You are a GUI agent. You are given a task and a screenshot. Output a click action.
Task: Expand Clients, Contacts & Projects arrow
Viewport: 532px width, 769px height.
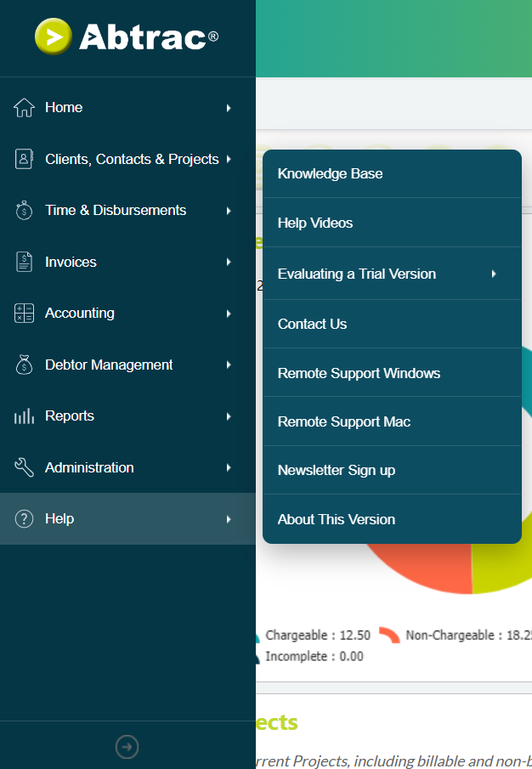click(x=229, y=159)
